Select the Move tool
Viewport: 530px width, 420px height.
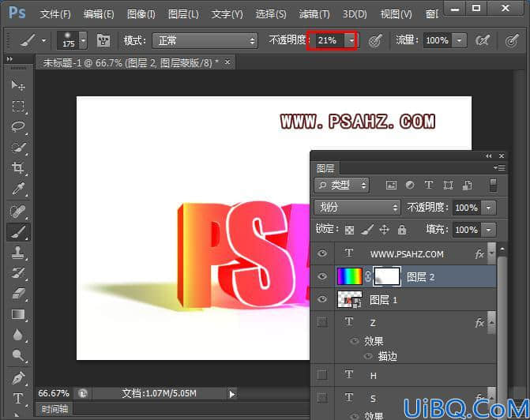tap(18, 85)
